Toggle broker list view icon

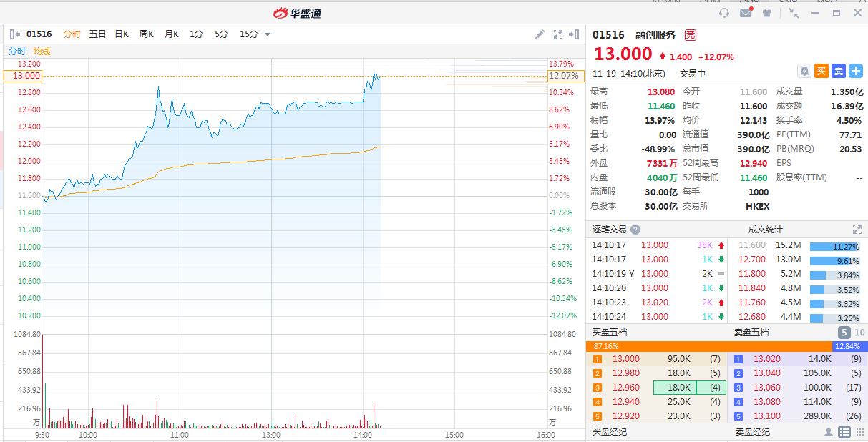[x=844, y=432]
